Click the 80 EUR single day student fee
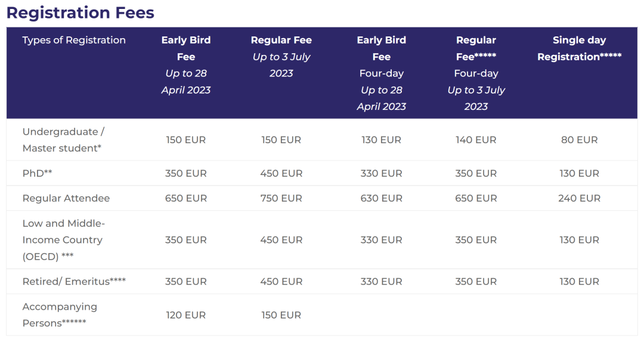This screenshot has height=345, width=644. (579, 140)
